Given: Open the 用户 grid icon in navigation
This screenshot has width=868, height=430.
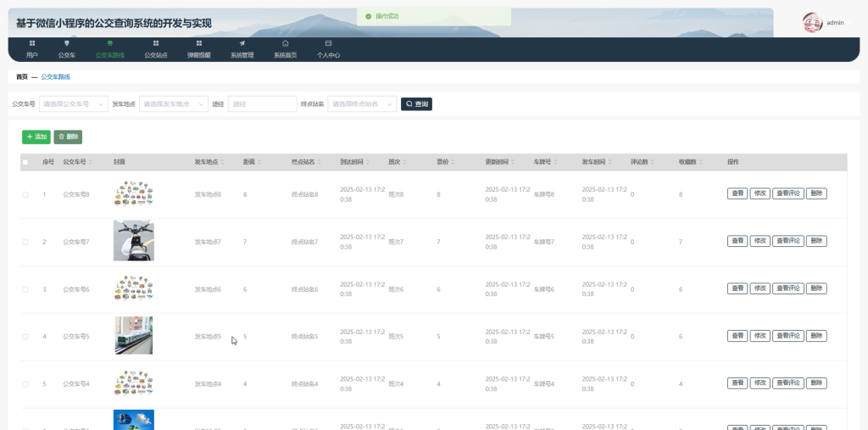Looking at the screenshot, I should pos(32,43).
